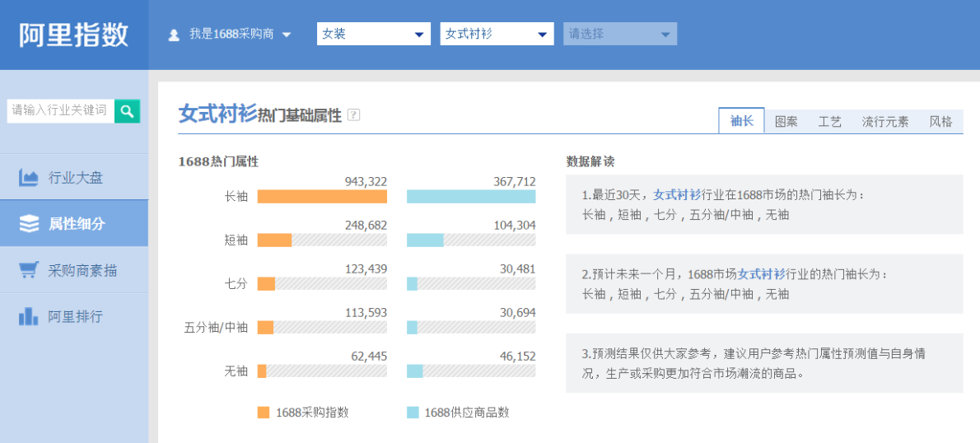Click the green magnifier search button
The height and width of the screenshot is (443, 980).
click(128, 110)
